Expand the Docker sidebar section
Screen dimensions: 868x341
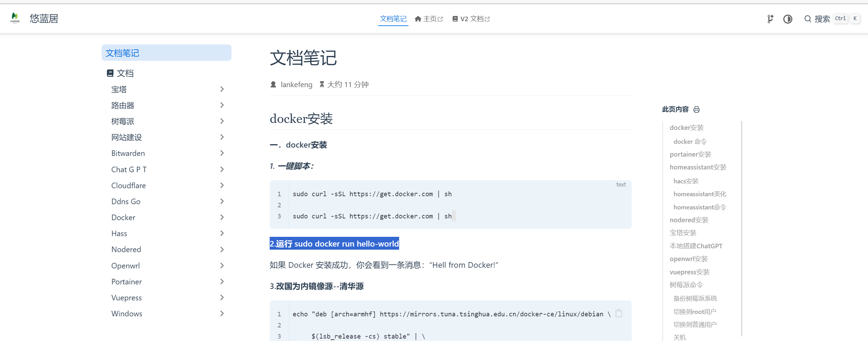coord(167,217)
